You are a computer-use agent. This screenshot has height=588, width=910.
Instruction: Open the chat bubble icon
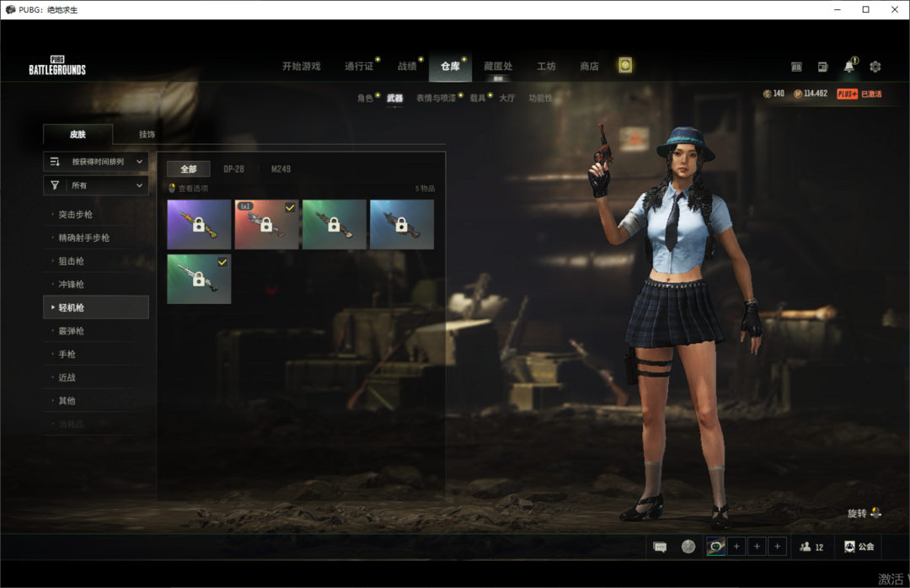point(660,547)
